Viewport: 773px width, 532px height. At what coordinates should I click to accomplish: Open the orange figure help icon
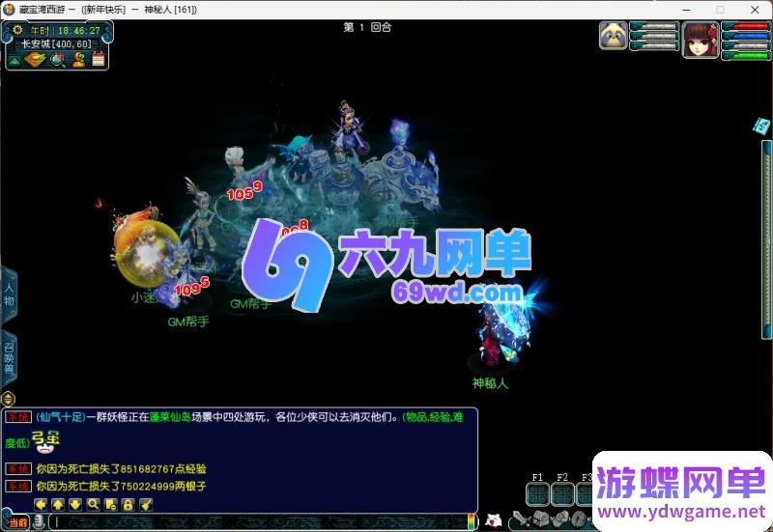78,60
